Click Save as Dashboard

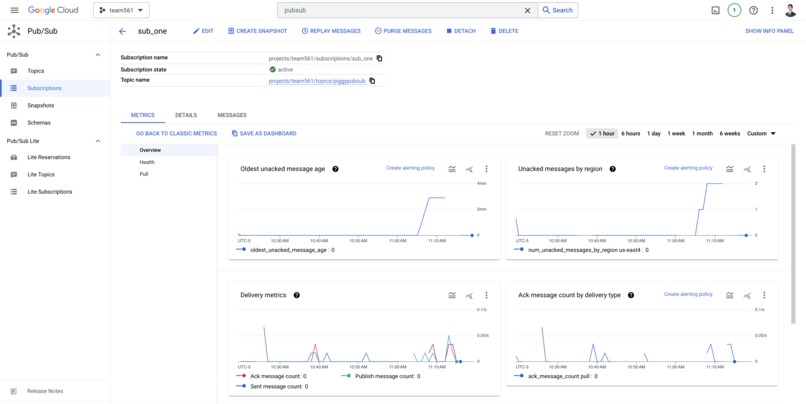(264, 134)
